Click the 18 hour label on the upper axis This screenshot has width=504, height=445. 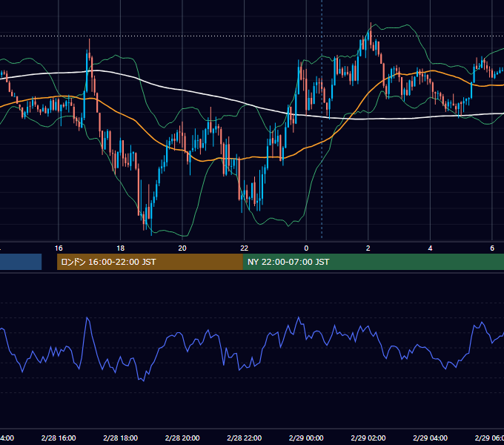point(120,248)
